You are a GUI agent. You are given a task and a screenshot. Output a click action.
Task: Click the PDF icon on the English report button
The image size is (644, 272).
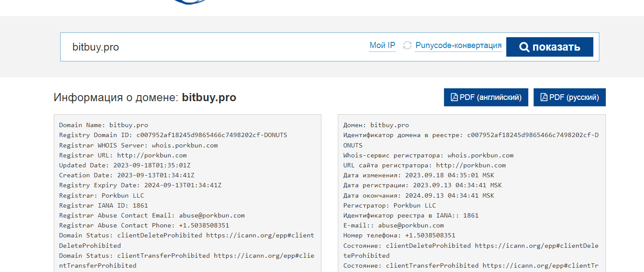tap(453, 97)
